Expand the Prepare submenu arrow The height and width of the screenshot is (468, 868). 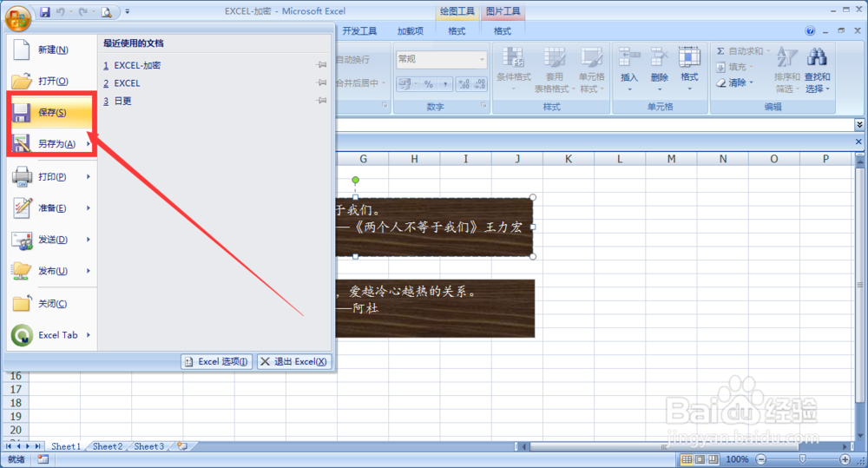tap(89, 208)
